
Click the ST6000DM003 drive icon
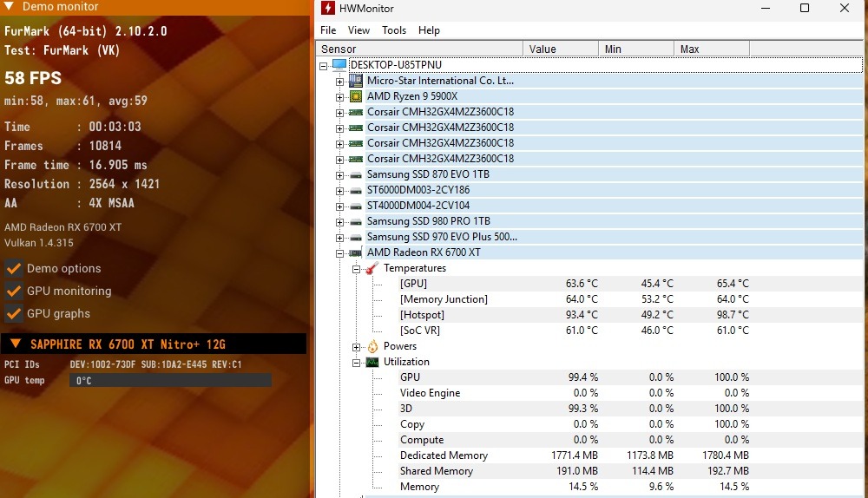pos(355,190)
